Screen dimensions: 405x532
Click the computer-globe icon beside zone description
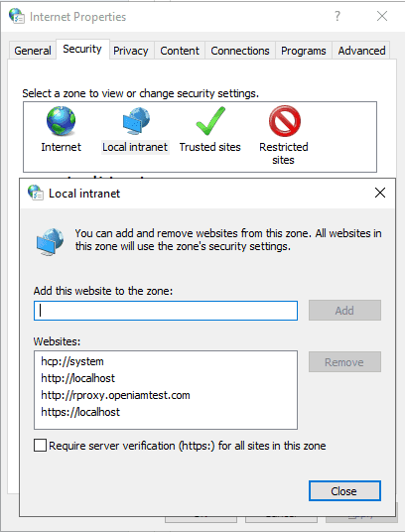click(50, 241)
